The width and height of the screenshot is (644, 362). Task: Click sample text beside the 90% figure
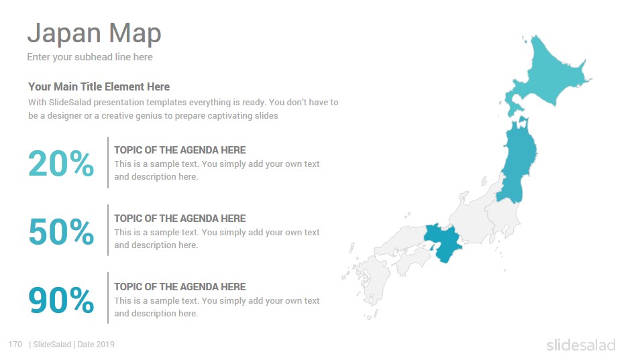click(x=217, y=307)
